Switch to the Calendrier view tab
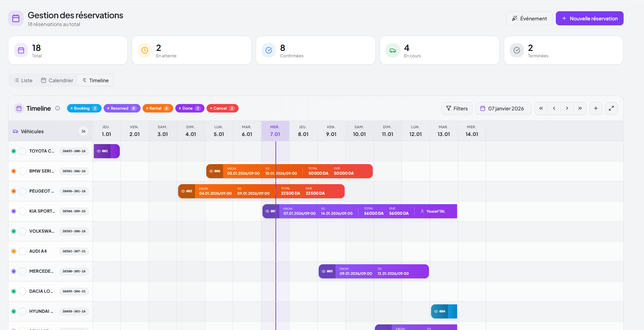Image resolution: width=644 pixels, height=330 pixels. point(57,80)
